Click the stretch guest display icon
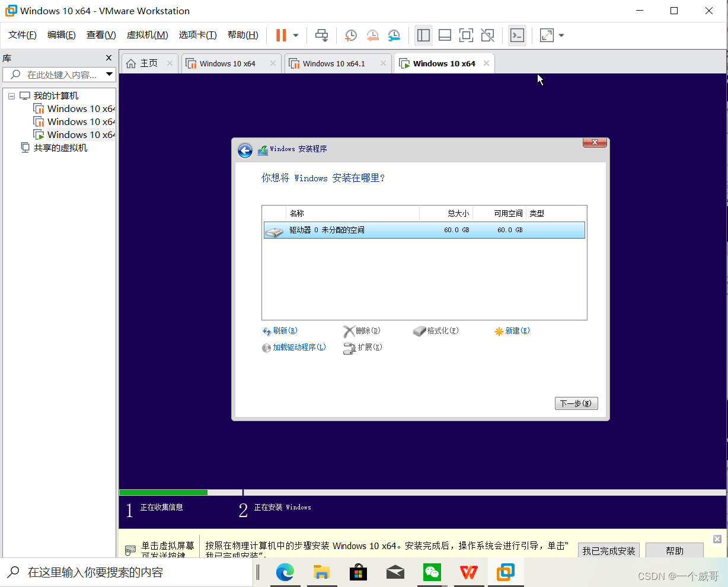The width and height of the screenshot is (728, 587). click(x=547, y=35)
